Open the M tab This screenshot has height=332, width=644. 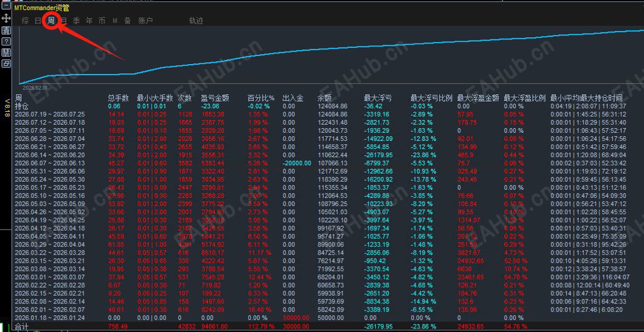tap(115, 21)
